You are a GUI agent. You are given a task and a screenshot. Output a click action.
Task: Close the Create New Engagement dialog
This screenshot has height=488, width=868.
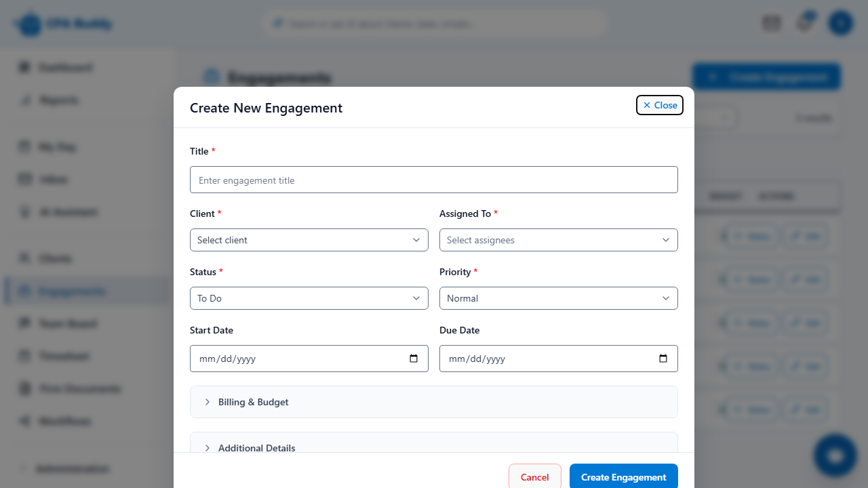660,105
